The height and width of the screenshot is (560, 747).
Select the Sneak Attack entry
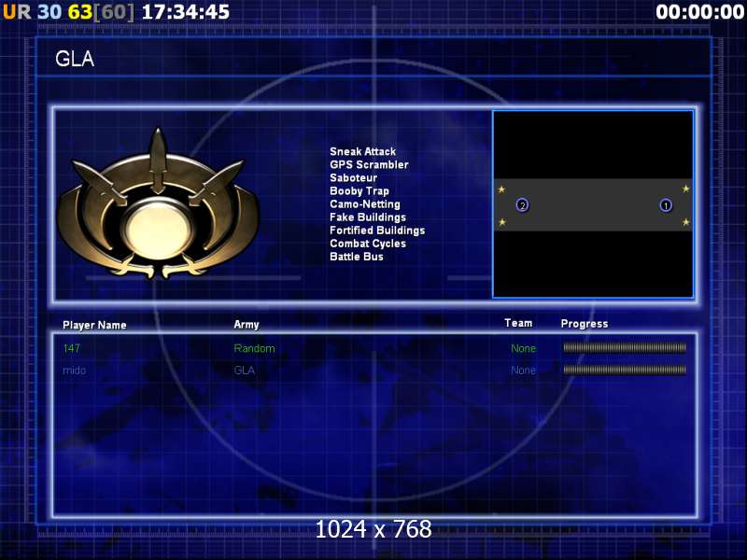[x=362, y=151]
